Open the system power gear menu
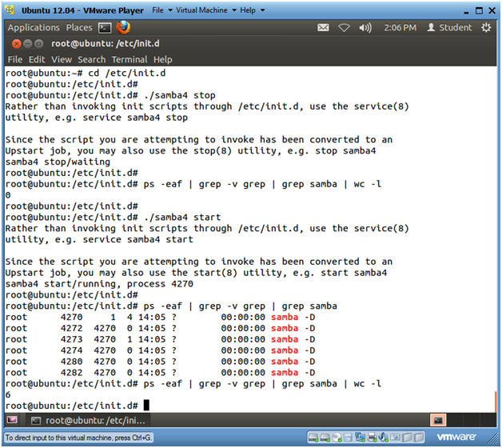Screen dimensions: 502x448 tap(486, 28)
